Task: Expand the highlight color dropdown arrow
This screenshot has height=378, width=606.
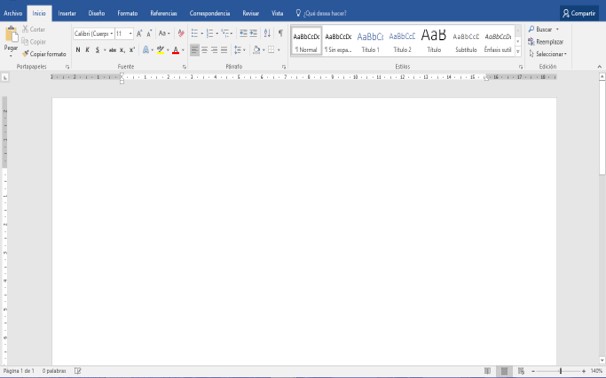Action: point(168,50)
